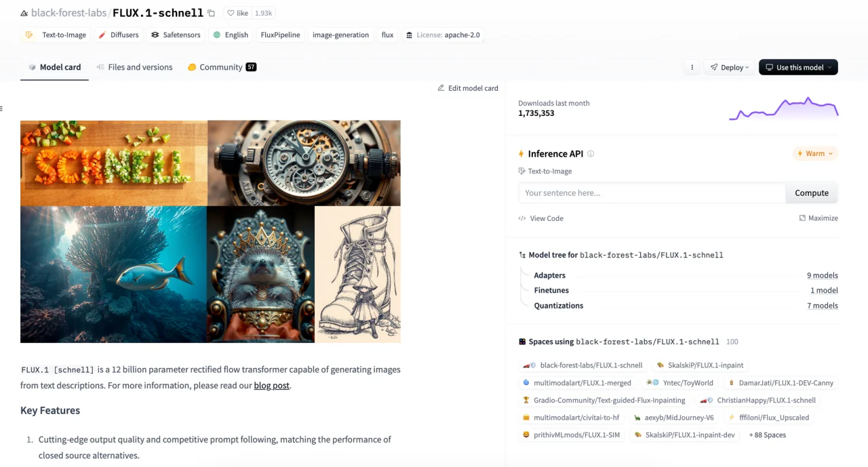Click the Inference API heading

point(555,154)
